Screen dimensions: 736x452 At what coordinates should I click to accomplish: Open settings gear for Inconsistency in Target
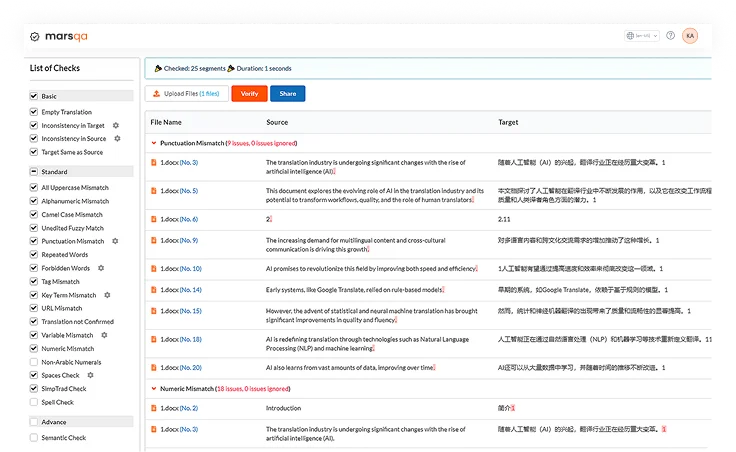tap(117, 125)
